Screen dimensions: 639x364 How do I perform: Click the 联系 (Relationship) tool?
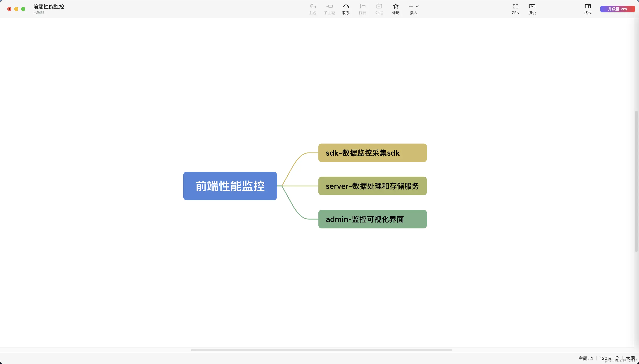[345, 9]
